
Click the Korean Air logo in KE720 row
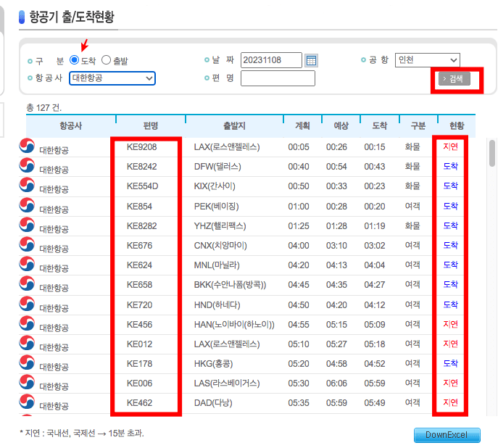pos(27,304)
